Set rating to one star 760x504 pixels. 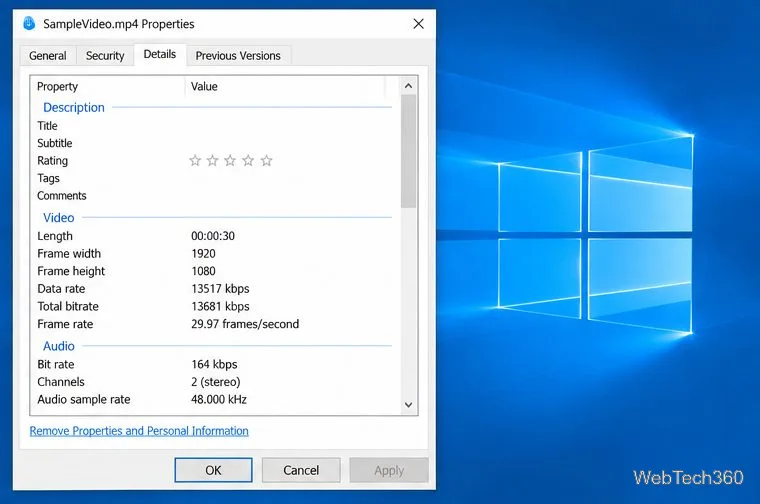click(195, 160)
